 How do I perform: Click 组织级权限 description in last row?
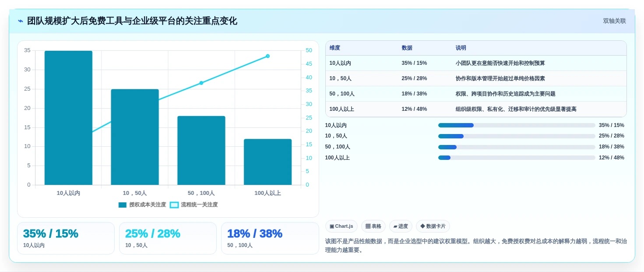[x=516, y=109]
